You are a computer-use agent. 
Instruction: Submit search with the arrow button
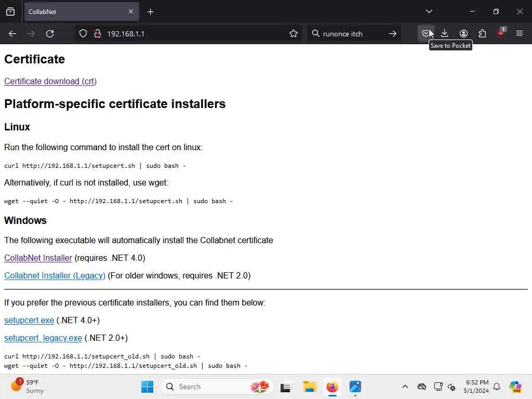(393, 34)
